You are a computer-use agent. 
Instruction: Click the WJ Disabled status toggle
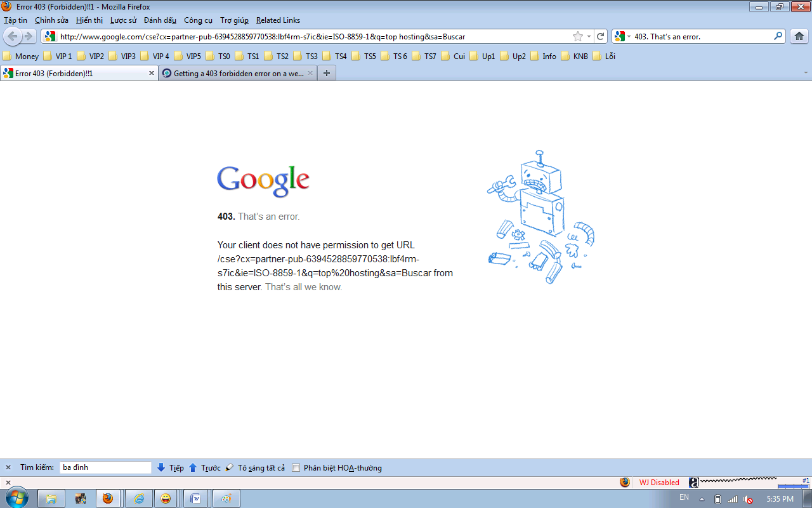pos(658,483)
